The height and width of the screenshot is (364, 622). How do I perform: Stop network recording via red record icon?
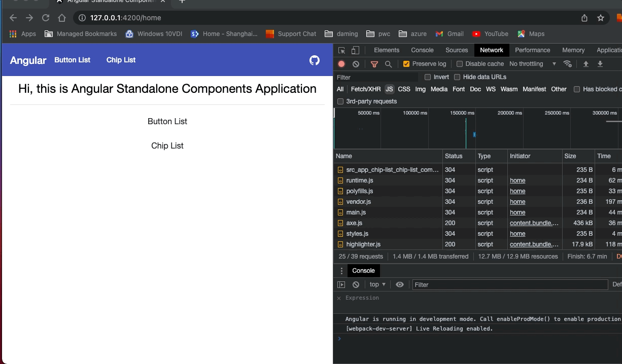click(x=341, y=64)
